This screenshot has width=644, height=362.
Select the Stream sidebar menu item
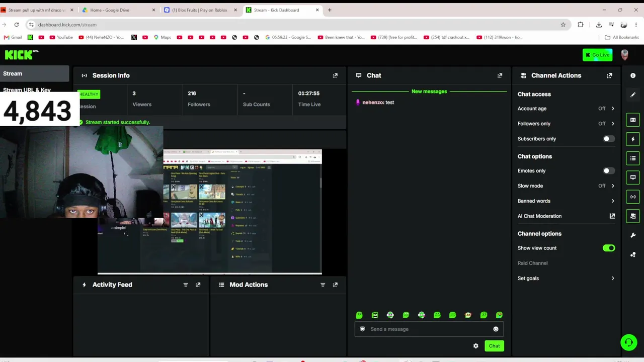(x=34, y=74)
